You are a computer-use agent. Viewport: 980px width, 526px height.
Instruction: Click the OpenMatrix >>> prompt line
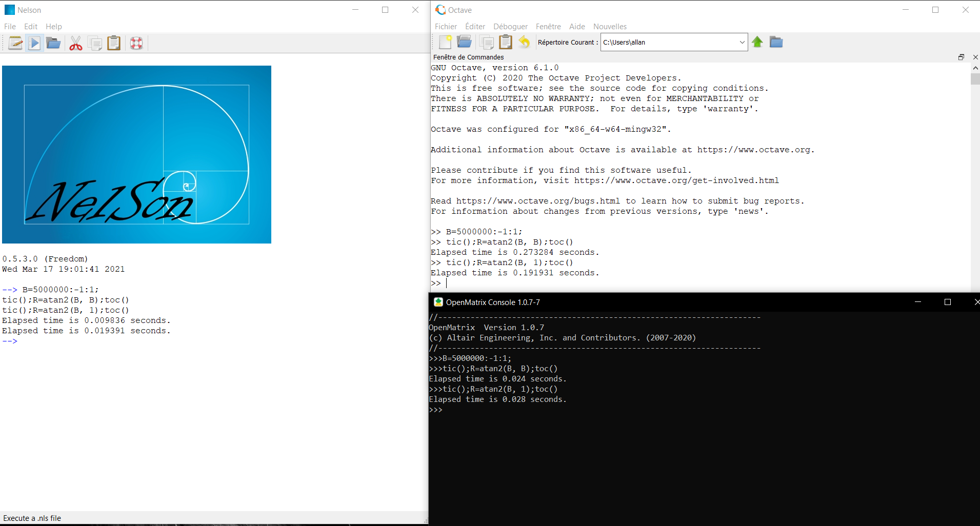436,410
